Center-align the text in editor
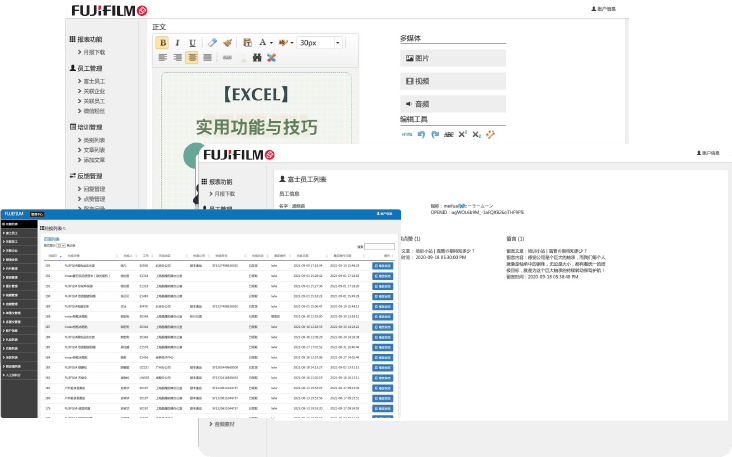Viewport: 732px width, 457px height. tap(192, 58)
